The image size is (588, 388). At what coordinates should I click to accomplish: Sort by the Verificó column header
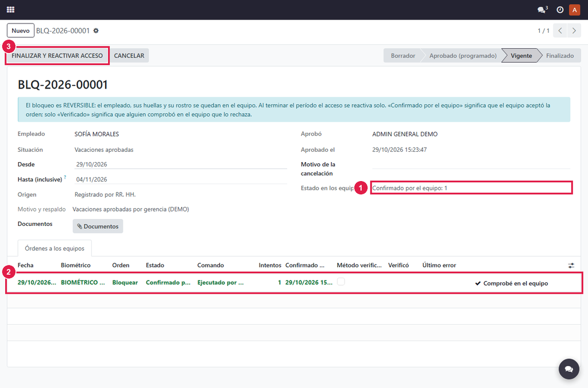[x=399, y=266]
